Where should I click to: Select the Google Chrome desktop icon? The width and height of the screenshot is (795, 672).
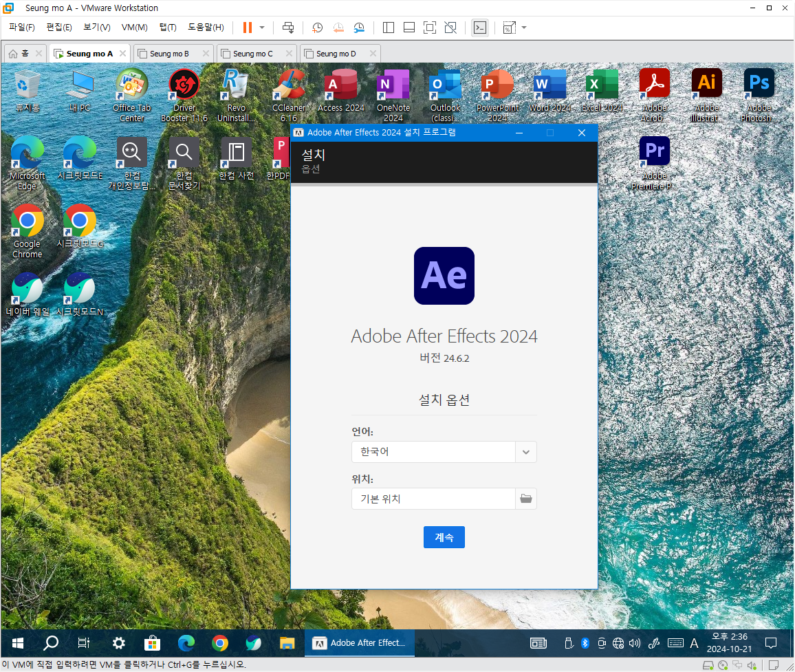point(28,231)
